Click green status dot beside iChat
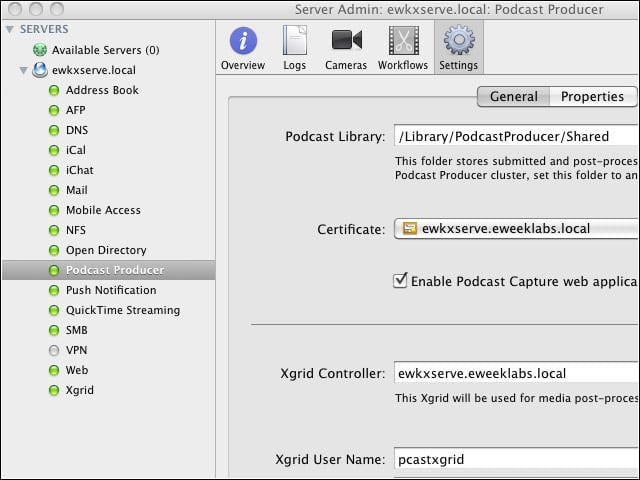This screenshot has height=480, width=640. [x=54, y=170]
